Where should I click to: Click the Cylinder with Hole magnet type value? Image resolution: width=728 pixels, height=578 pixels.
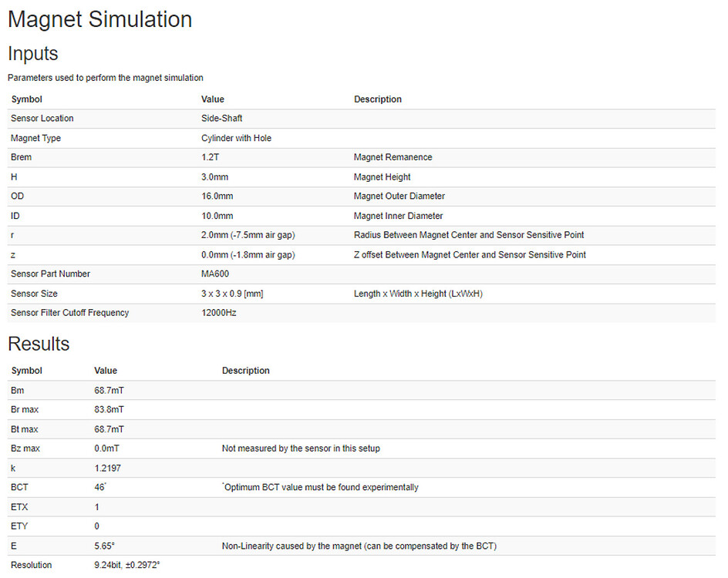coord(236,138)
